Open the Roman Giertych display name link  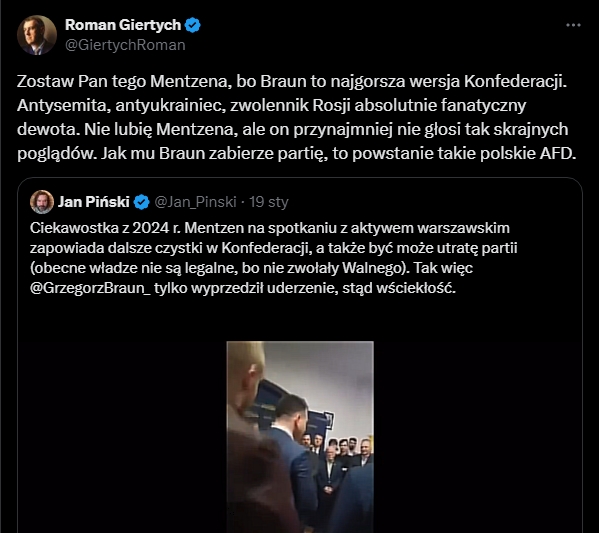coord(123,25)
